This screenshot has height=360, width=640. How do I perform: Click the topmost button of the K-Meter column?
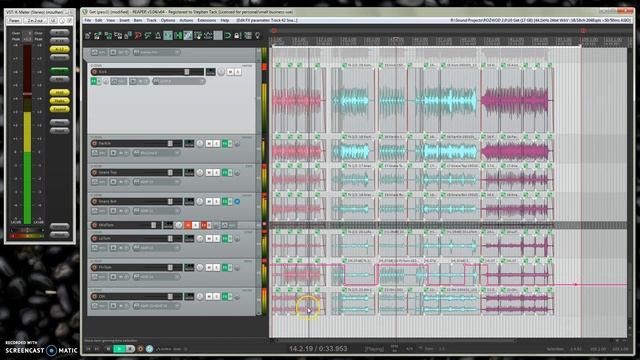pyautogui.click(x=60, y=32)
